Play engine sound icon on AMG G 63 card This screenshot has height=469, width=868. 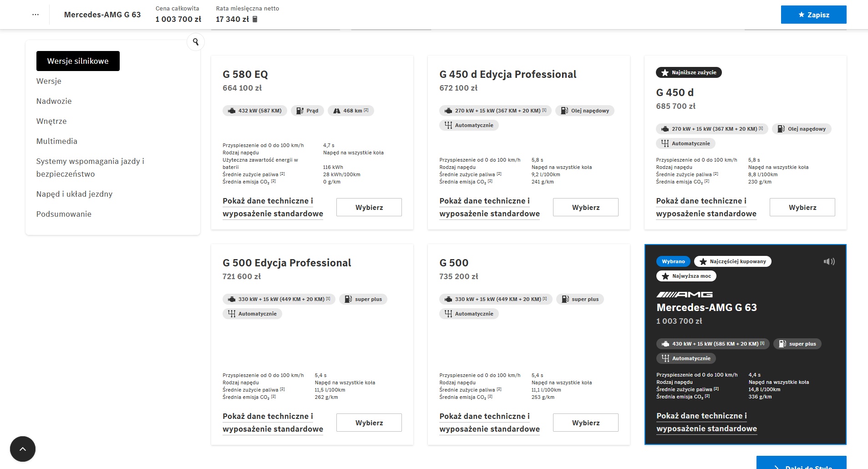829,261
